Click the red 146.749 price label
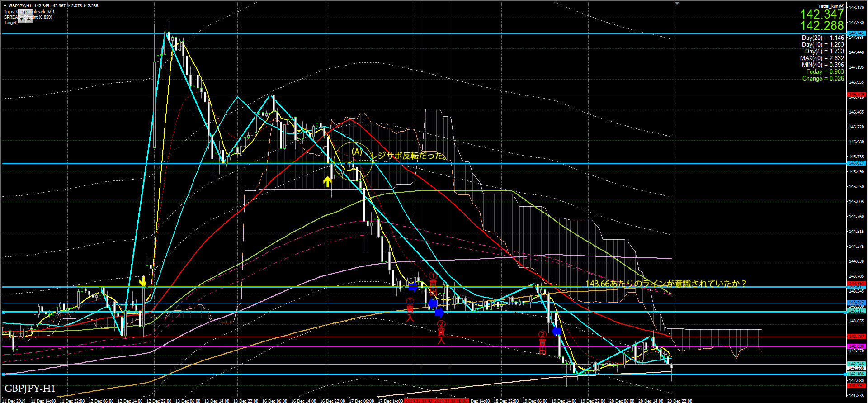Screen dimensions: 868x403 click(856, 95)
